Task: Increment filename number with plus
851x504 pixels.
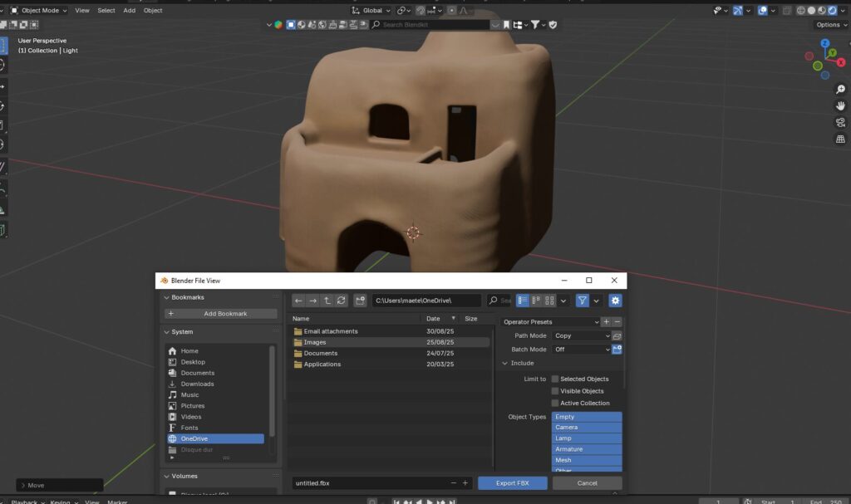Action: [465, 483]
